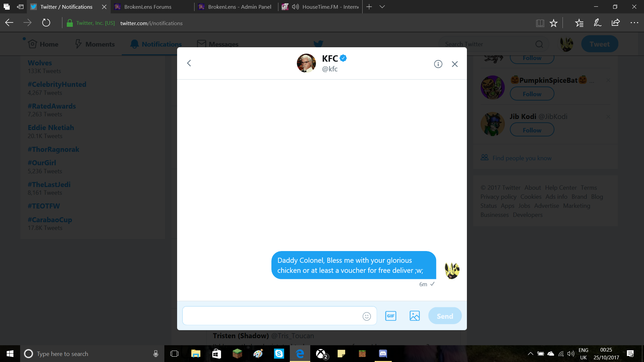Attach a photo to the message

tap(415, 316)
